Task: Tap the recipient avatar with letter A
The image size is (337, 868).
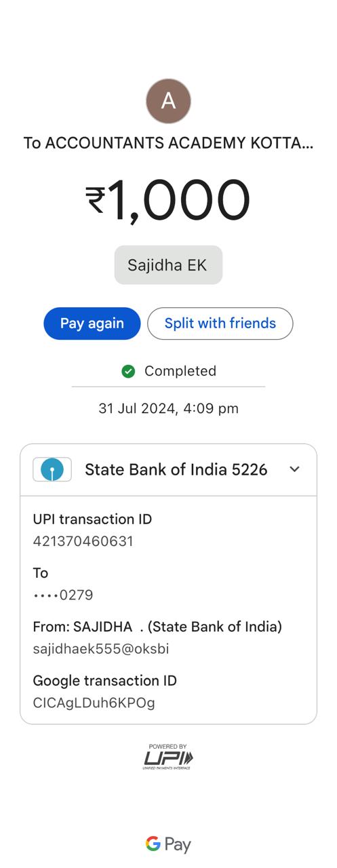Action: coord(168,101)
